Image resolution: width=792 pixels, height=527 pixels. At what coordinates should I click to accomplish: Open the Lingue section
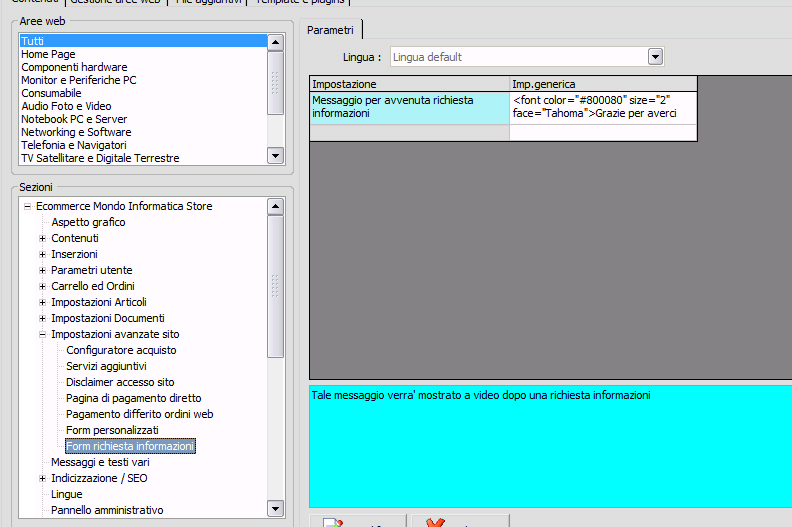pos(66,494)
